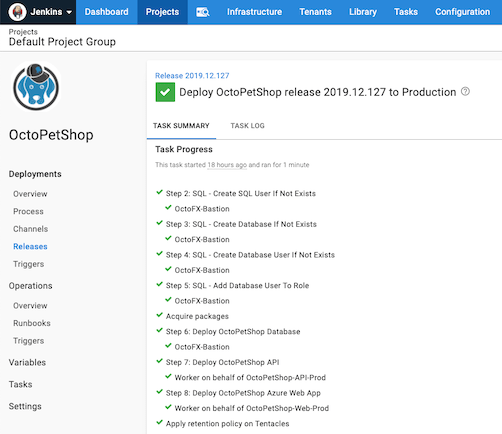
Task: Click checkmark beside Apply retention policy
Action: pyautogui.click(x=160, y=423)
